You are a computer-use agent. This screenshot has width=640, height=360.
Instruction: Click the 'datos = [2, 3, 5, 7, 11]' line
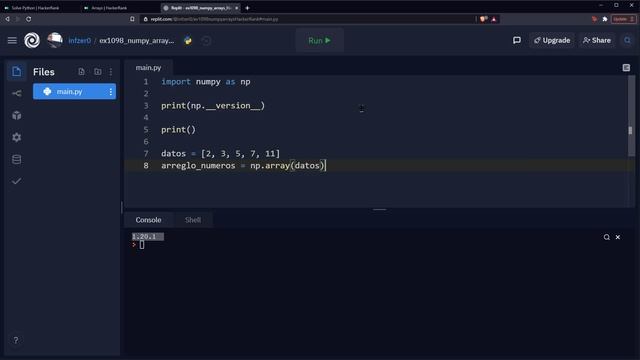tap(220, 153)
